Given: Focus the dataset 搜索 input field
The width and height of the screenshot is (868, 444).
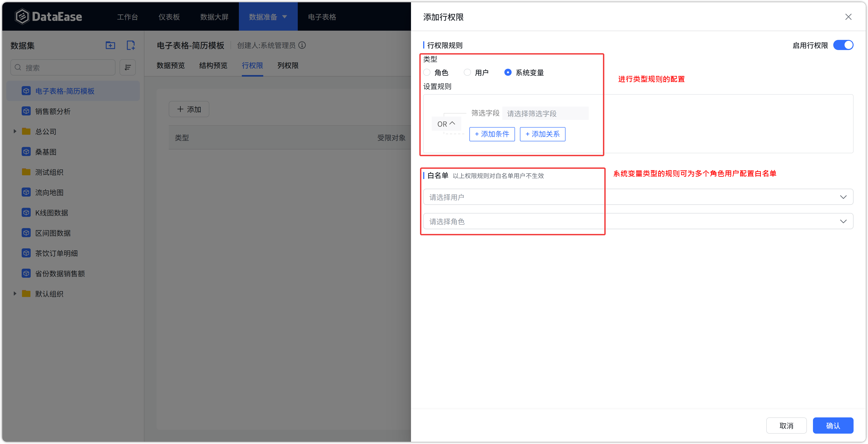Looking at the screenshot, I should coord(63,68).
